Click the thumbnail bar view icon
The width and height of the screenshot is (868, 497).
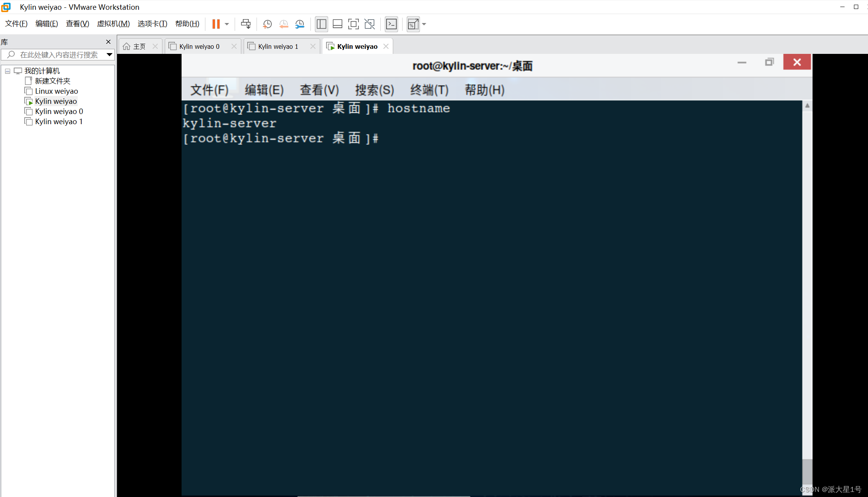[x=337, y=24]
